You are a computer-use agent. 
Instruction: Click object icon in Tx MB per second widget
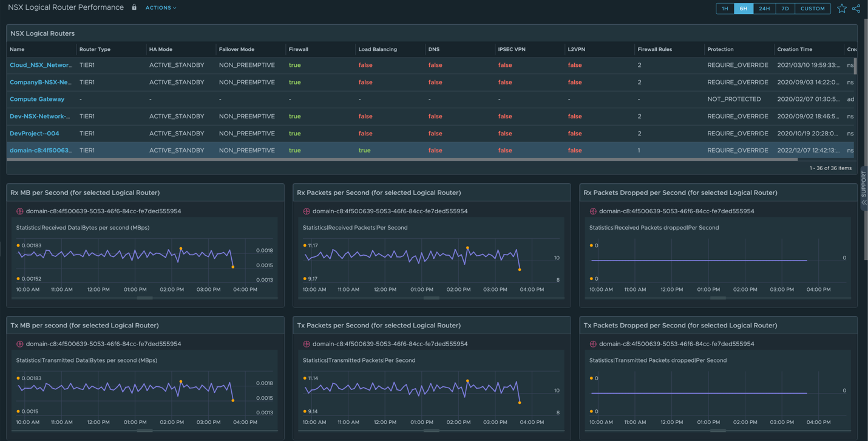point(20,344)
